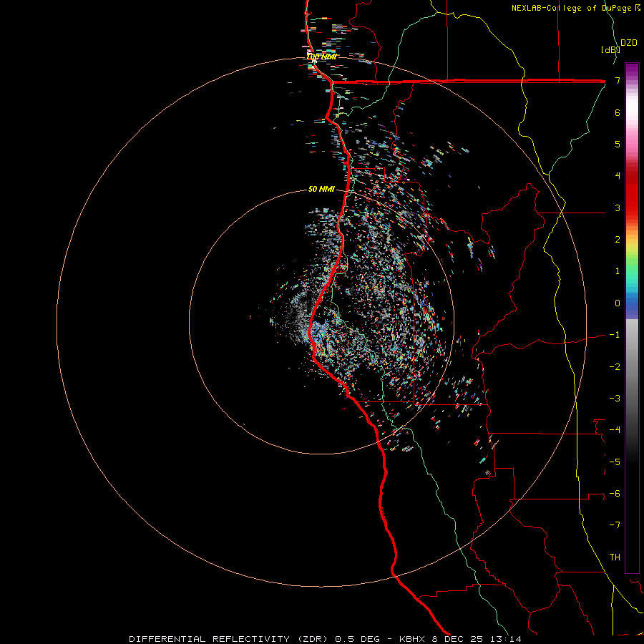Click the 4 value on the color scale
The image size is (644, 644).
point(618,176)
